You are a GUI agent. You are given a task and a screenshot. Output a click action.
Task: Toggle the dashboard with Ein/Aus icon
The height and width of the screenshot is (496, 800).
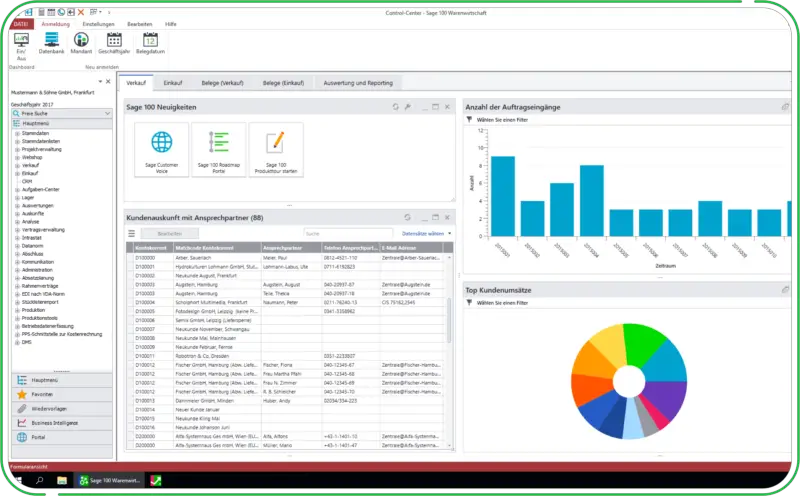pos(21,41)
